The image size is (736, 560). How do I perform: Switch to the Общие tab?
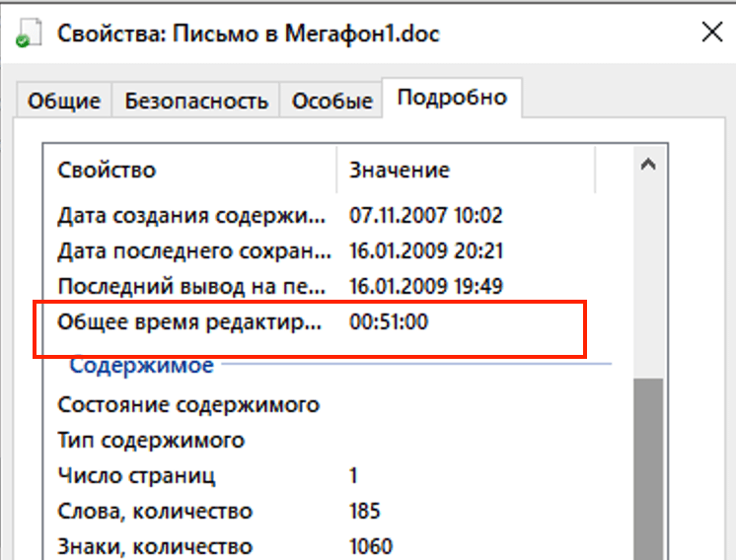64,101
